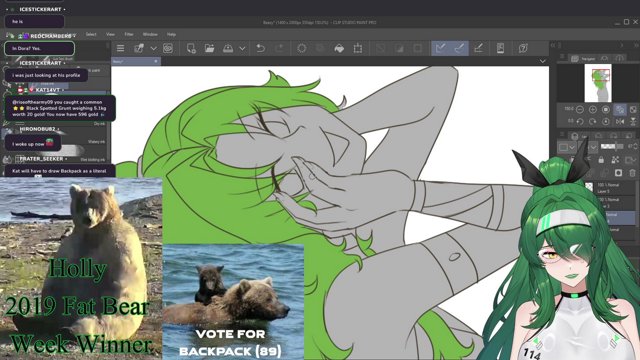Rotate canvas left in Navigator
This screenshot has width=640, height=360.
pyautogui.click(x=580, y=122)
